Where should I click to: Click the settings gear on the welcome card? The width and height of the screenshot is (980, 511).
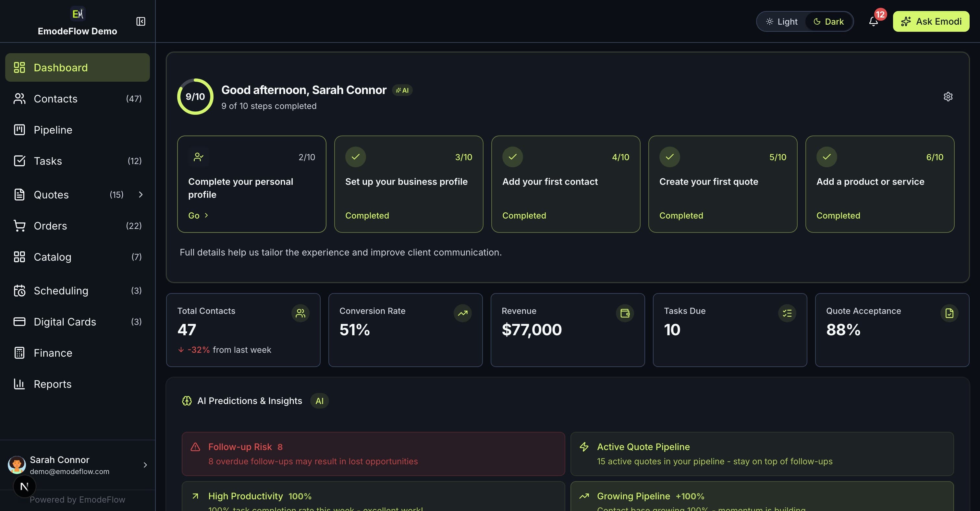[948, 97]
